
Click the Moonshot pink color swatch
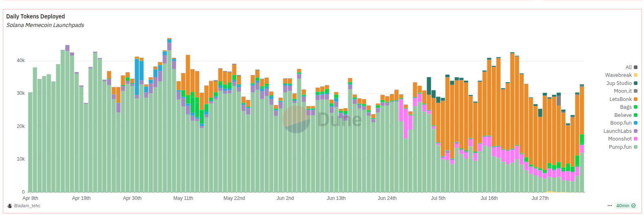tap(635, 139)
